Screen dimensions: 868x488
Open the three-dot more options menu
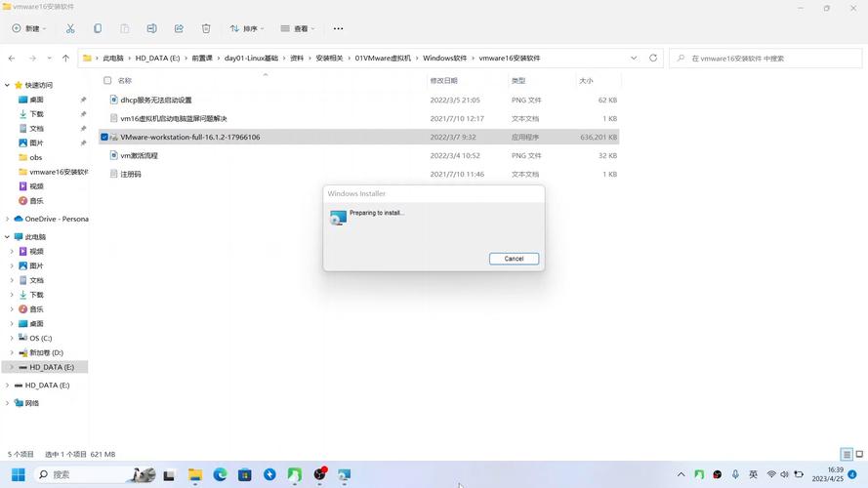pos(338,28)
